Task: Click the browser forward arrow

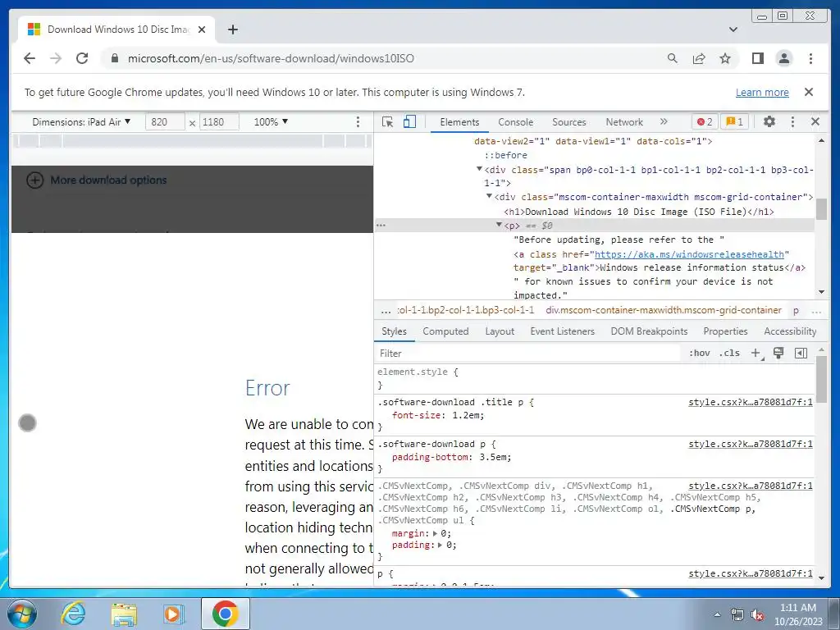Action: [56, 58]
